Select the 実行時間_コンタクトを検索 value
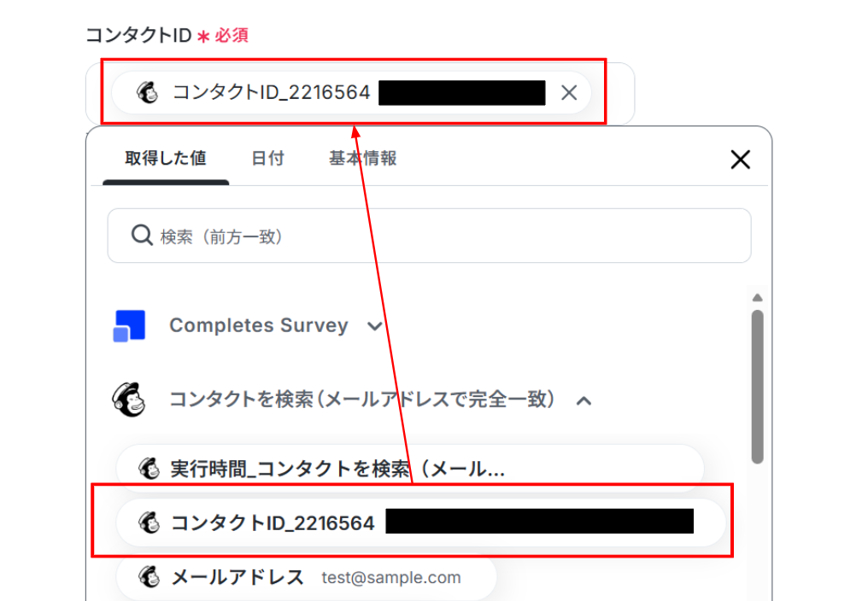The height and width of the screenshot is (601, 868). (337, 469)
